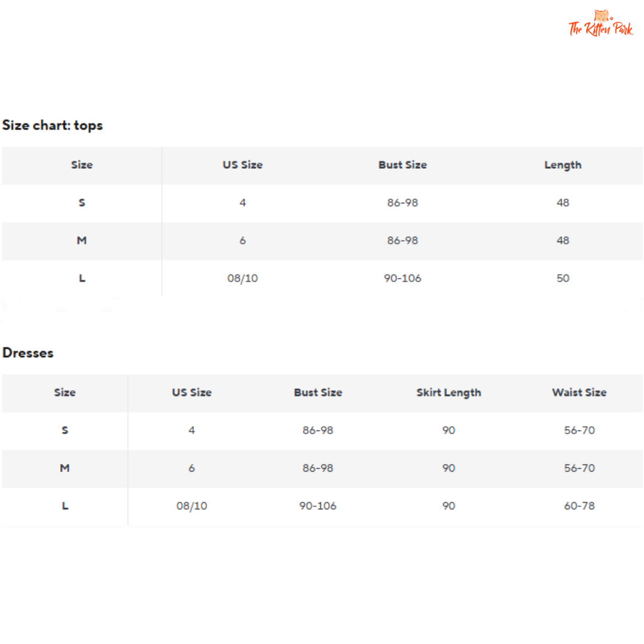
Task: Click Bust Size header in the tops table
Action: point(402,165)
